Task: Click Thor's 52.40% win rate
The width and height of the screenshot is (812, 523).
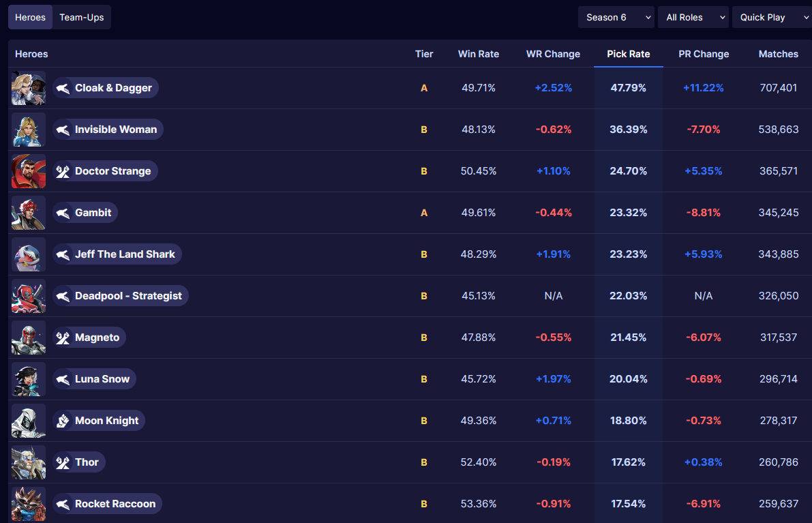Action: pyautogui.click(x=479, y=462)
